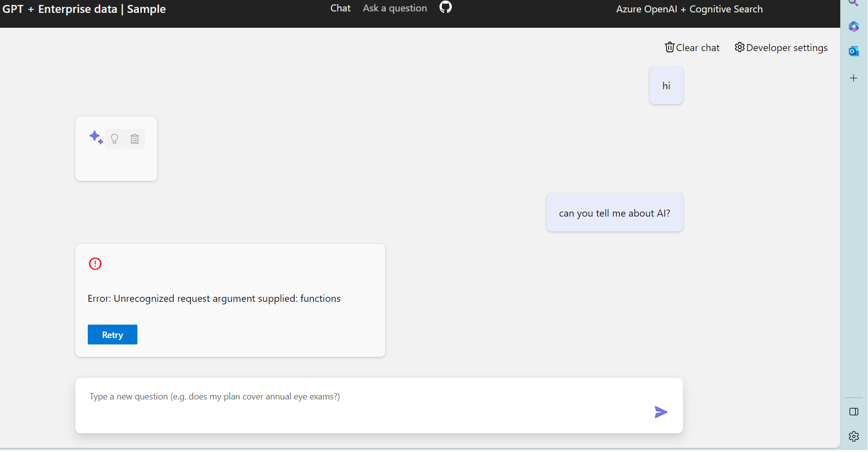Open Edge sidebar search icon
The image size is (868, 452).
tap(854, 3)
